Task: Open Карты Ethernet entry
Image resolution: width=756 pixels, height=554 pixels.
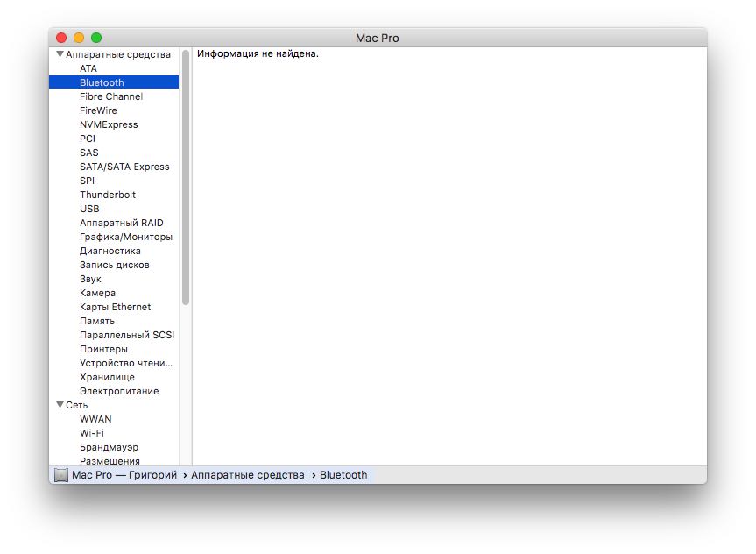Action: pos(114,307)
